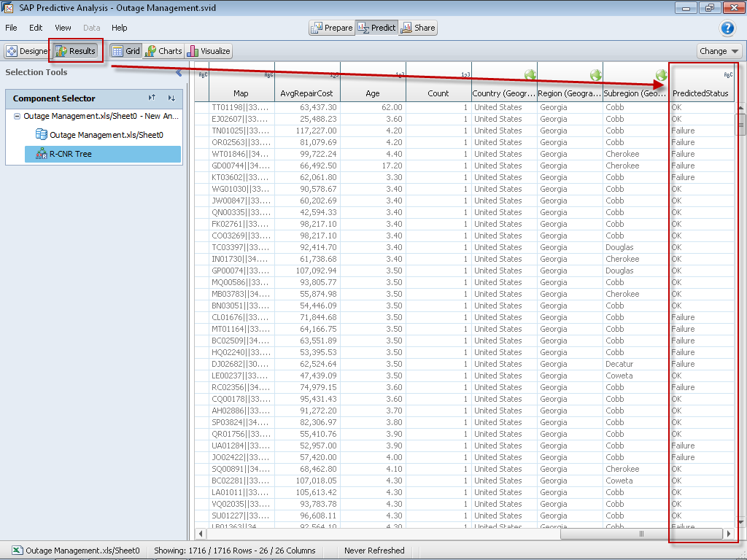The width and height of the screenshot is (747, 560).
Task: Click the Excel icon in status bar
Action: (18, 550)
